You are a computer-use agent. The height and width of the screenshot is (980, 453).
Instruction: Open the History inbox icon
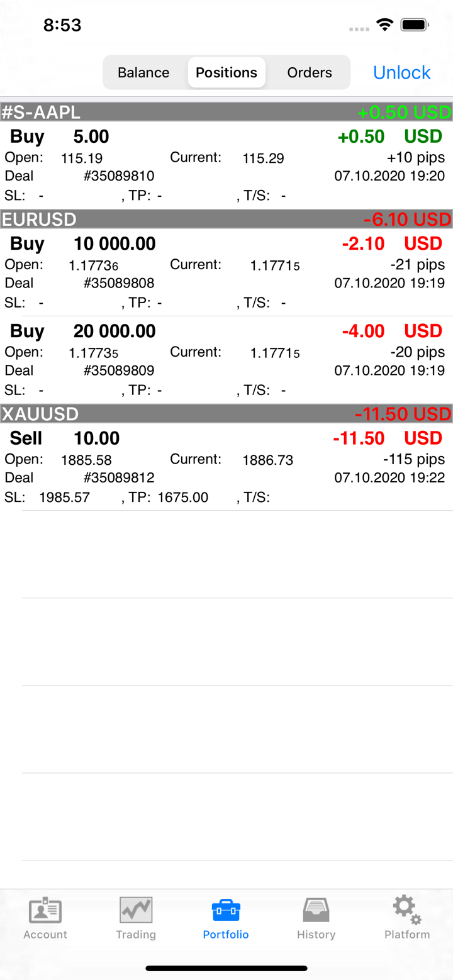pos(316,911)
